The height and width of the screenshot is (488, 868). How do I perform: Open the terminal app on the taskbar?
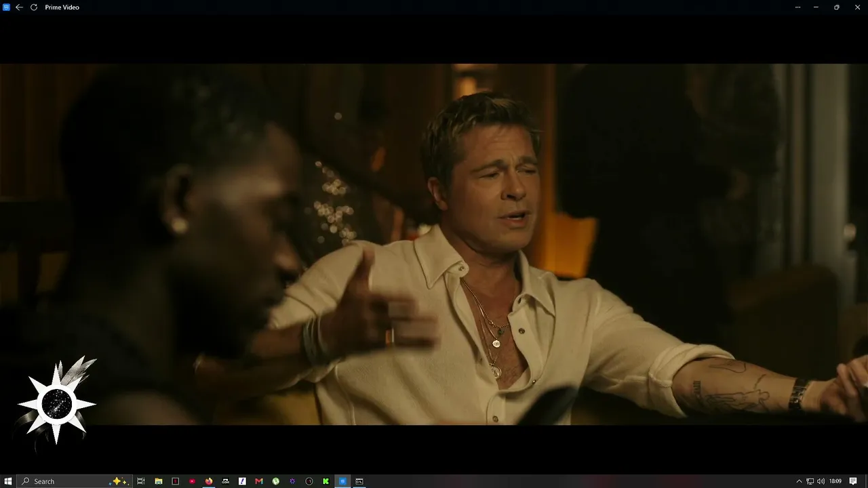click(359, 481)
